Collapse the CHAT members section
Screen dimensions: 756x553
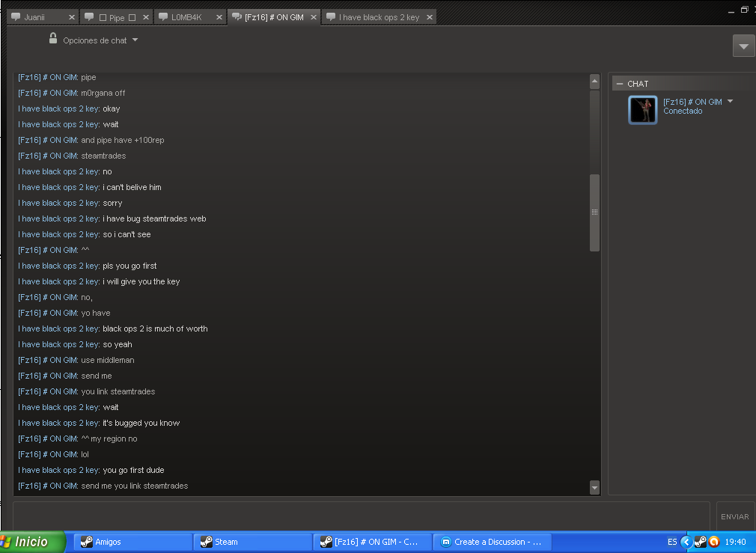[x=620, y=84]
